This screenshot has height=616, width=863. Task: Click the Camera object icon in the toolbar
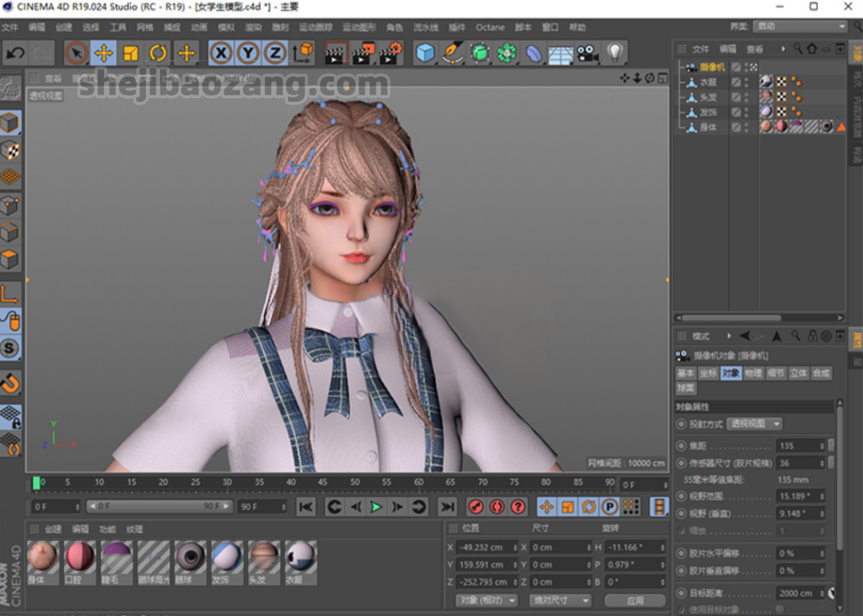click(x=587, y=53)
